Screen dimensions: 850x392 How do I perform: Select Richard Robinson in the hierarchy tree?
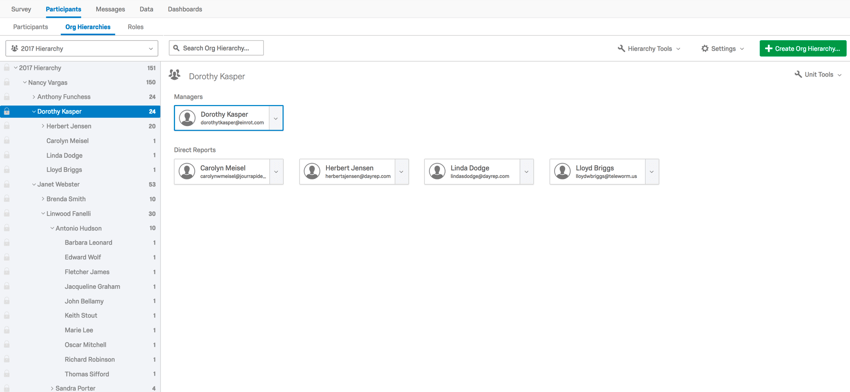pos(89,359)
